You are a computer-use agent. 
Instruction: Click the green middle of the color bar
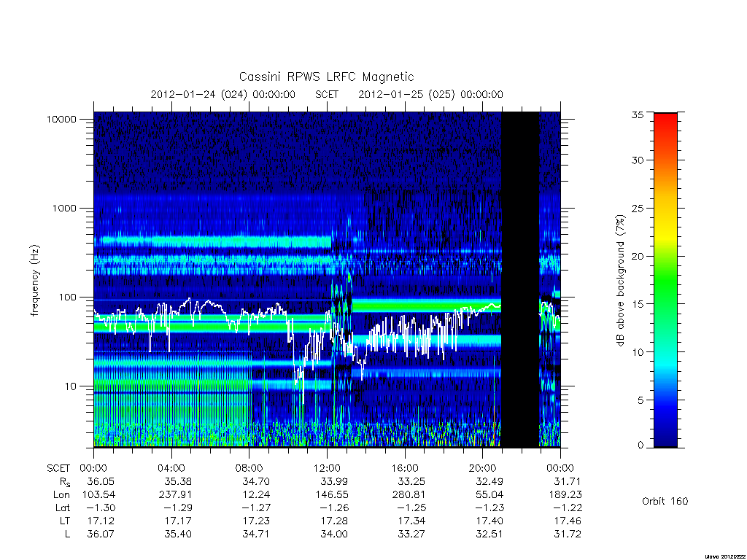665,281
